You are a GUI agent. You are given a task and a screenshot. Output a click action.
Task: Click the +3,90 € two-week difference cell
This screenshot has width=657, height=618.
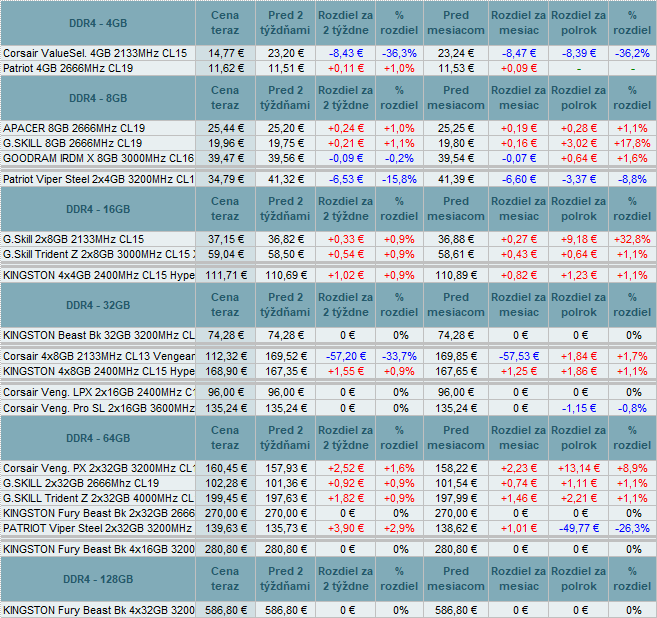[346, 528]
